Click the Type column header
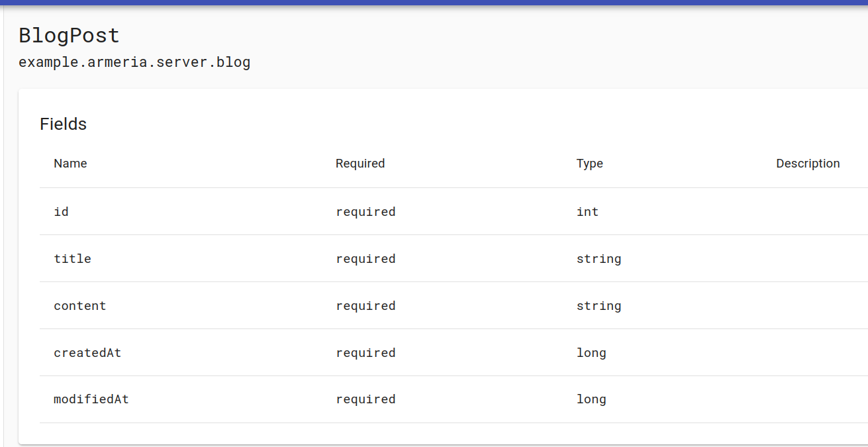This screenshot has width=868, height=447. coord(589,164)
